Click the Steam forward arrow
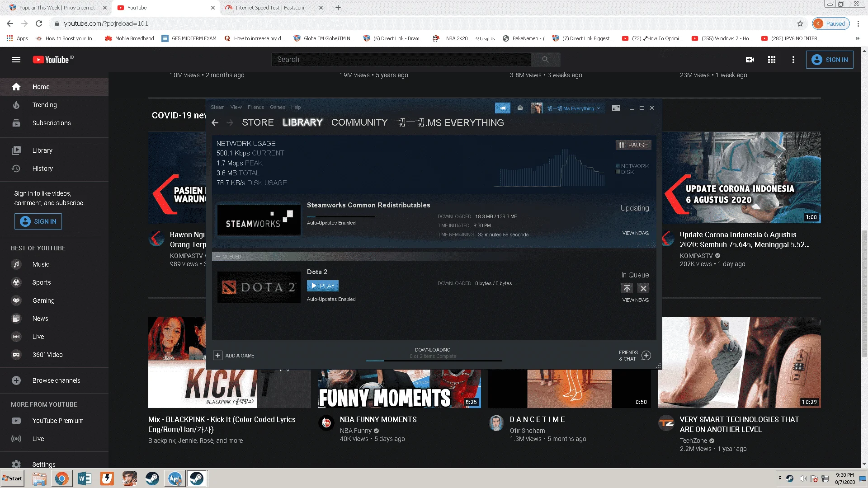The image size is (868, 488). (230, 122)
